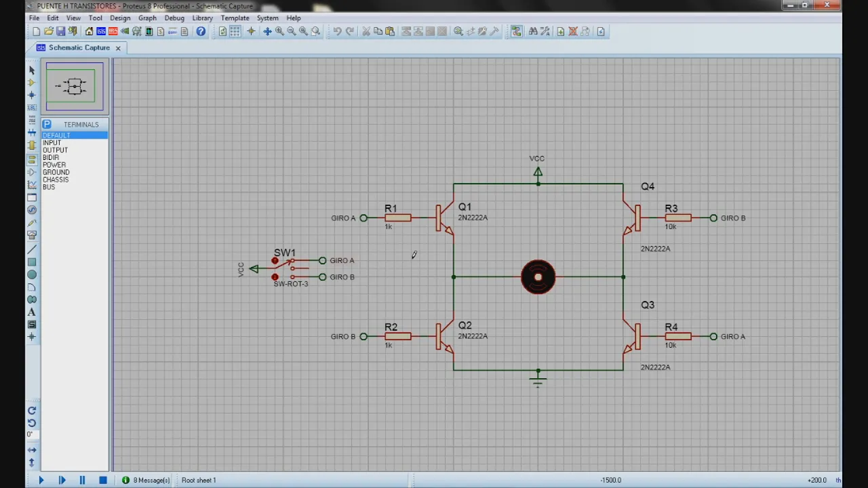The height and width of the screenshot is (488, 868).
Task: Open the Template menu
Action: tap(235, 18)
